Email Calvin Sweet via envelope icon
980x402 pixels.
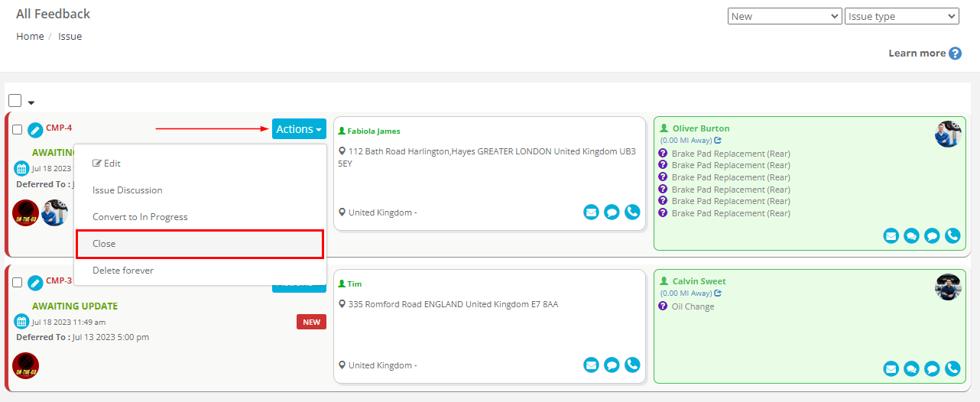(891, 369)
